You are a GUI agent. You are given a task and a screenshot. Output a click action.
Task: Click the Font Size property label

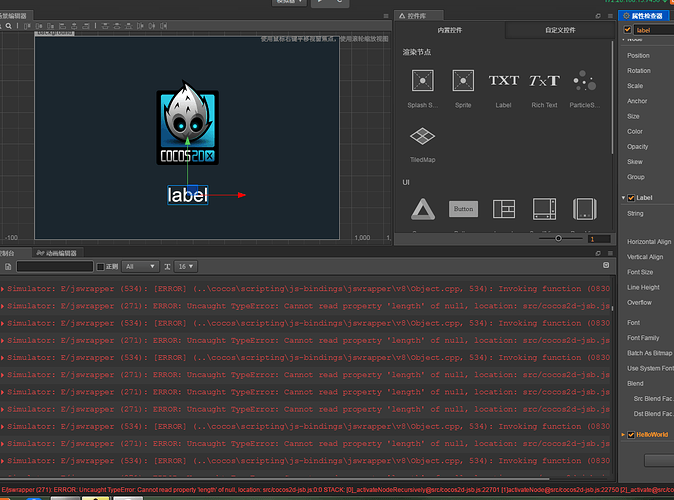coord(640,272)
